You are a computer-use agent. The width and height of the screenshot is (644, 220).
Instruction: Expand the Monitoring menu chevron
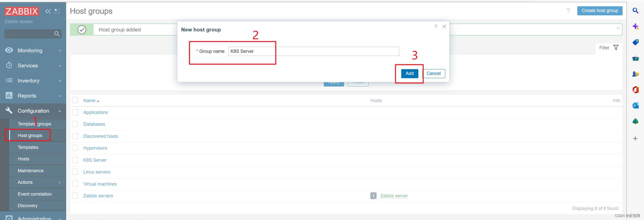coord(60,51)
